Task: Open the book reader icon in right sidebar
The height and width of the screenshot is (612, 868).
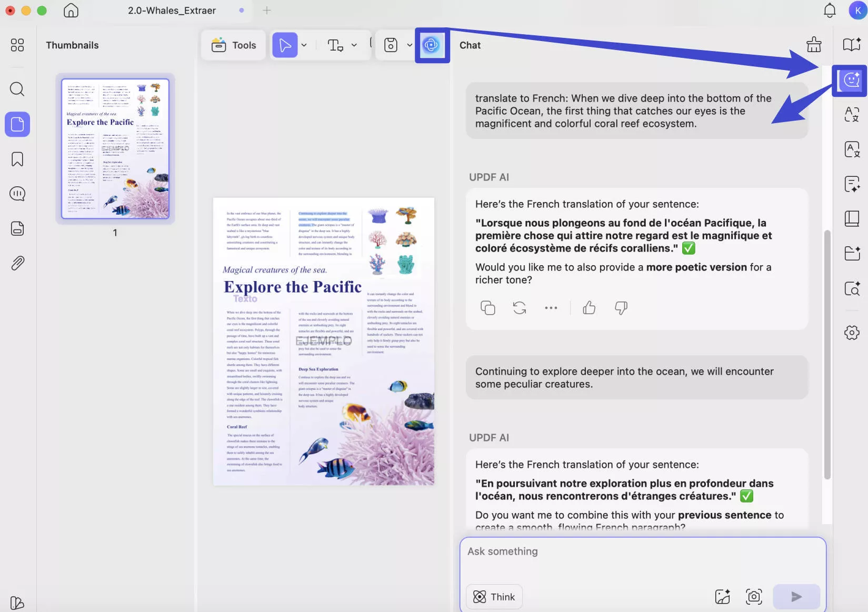Action: (852, 218)
